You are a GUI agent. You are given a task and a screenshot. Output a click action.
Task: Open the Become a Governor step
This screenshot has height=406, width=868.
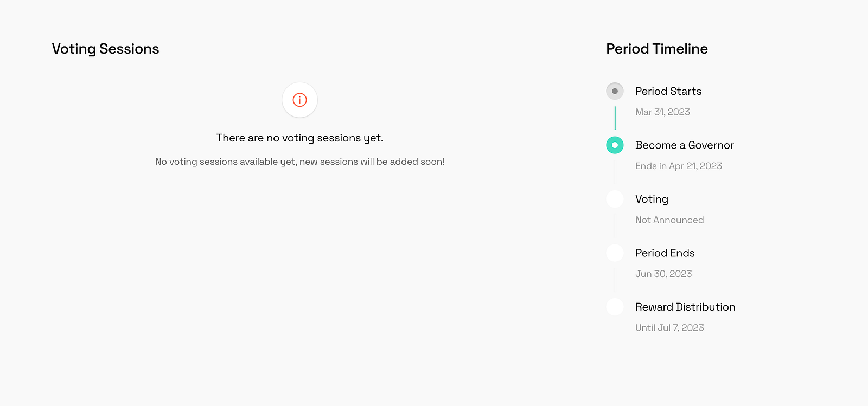click(685, 145)
